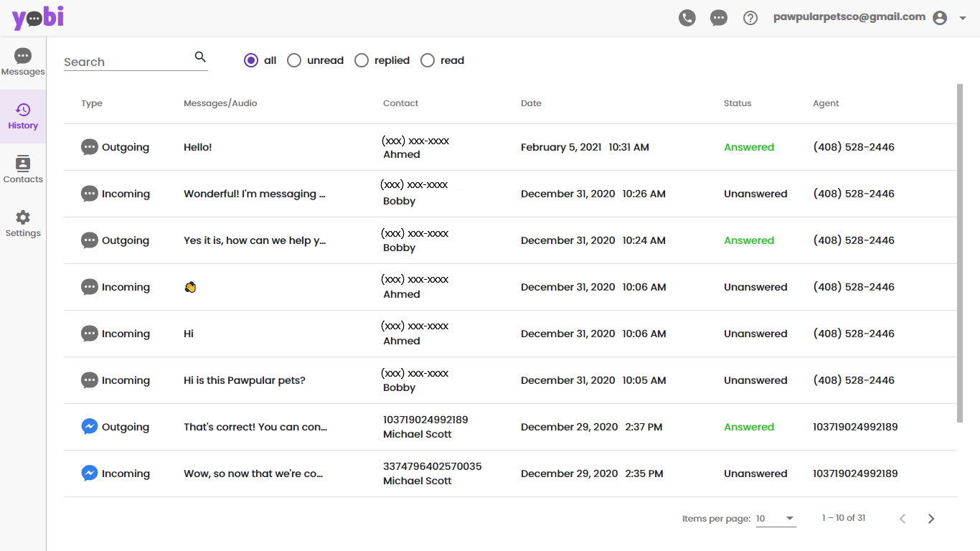The height and width of the screenshot is (551, 980).
Task: Click the Type column header
Action: coord(92,103)
